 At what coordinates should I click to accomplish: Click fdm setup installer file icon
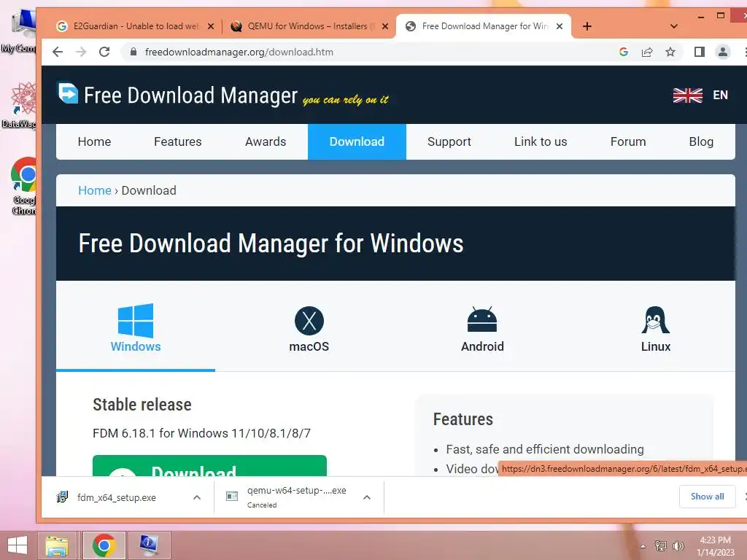(63, 497)
